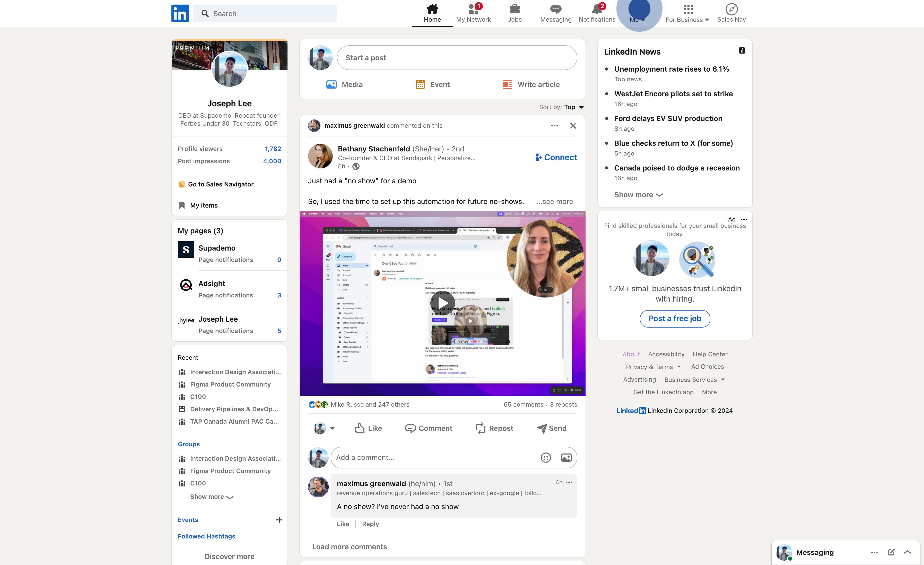Like Bethany Stachenfeld's post

point(368,428)
